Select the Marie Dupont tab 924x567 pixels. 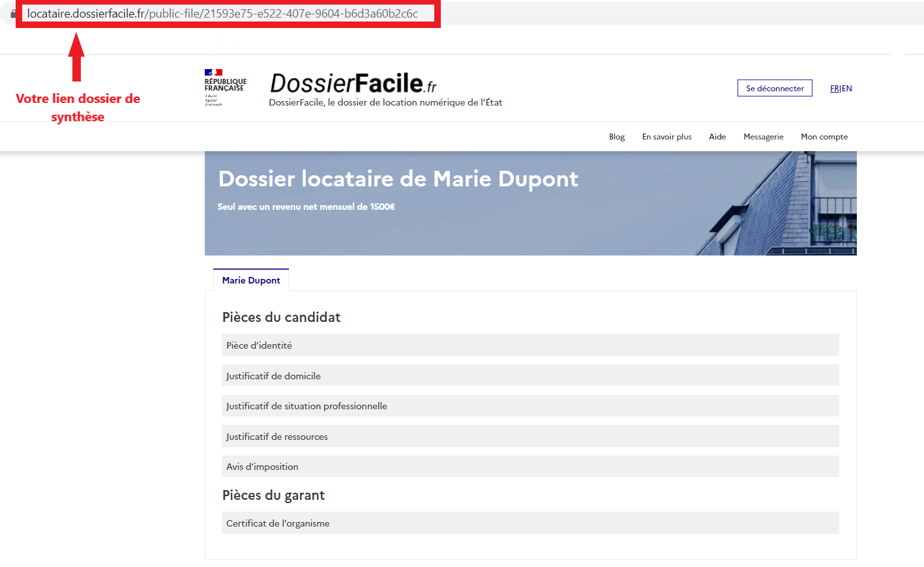click(x=251, y=280)
